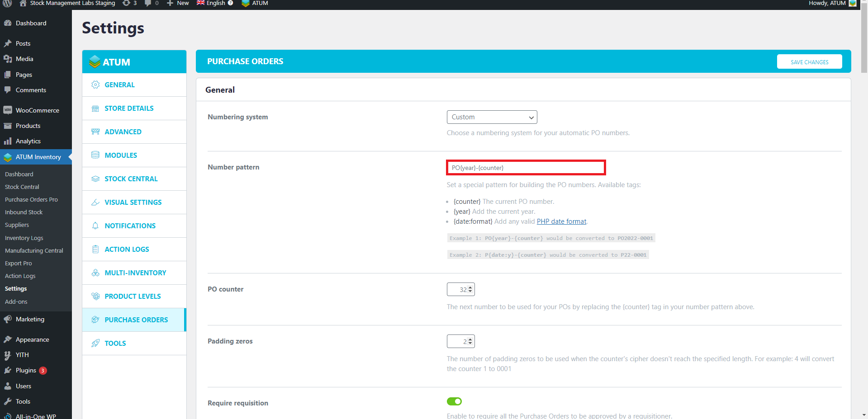Click the Marketing megaphone icon
Image resolution: width=868 pixels, height=419 pixels.
click(8, 319)
